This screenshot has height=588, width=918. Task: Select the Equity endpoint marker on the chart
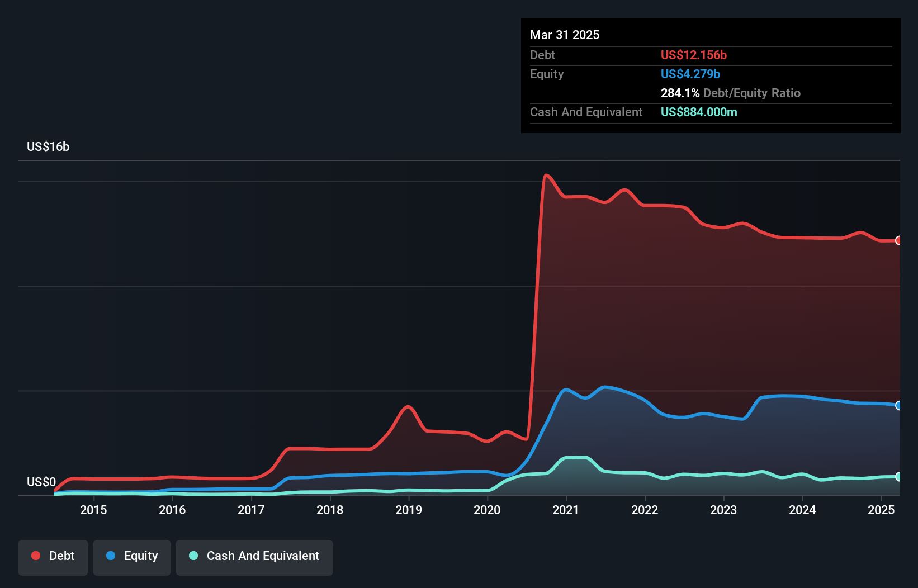click(899, 406)
